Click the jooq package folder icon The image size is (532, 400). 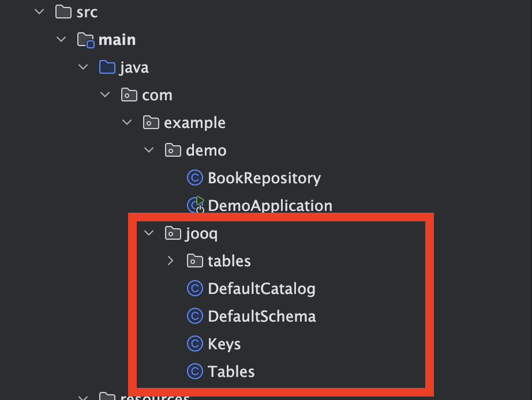pos(173,233)
